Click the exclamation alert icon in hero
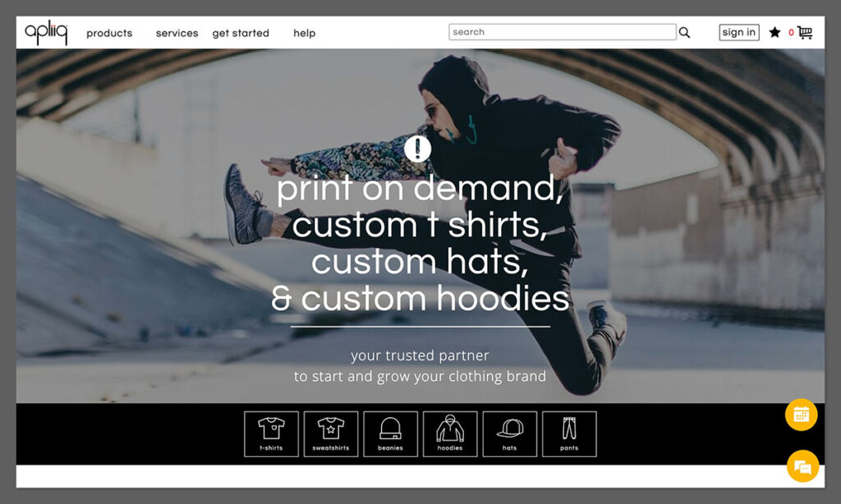 click(418, 149)
